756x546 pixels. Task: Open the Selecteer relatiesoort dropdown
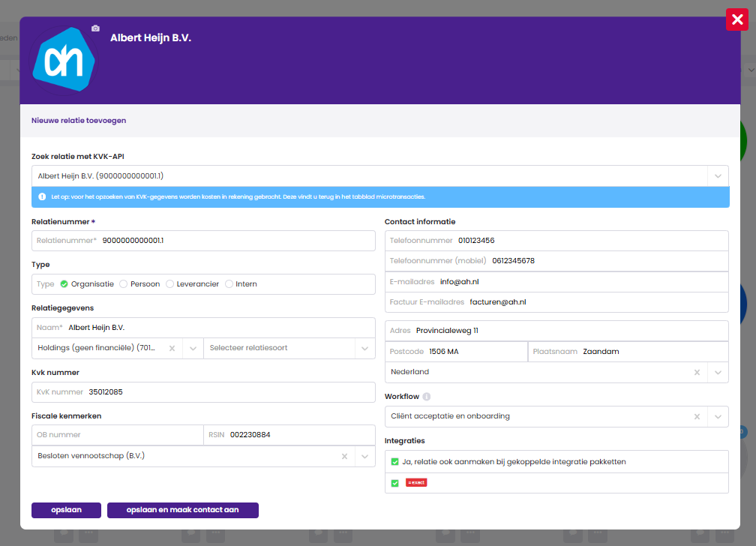coord(289,348)
